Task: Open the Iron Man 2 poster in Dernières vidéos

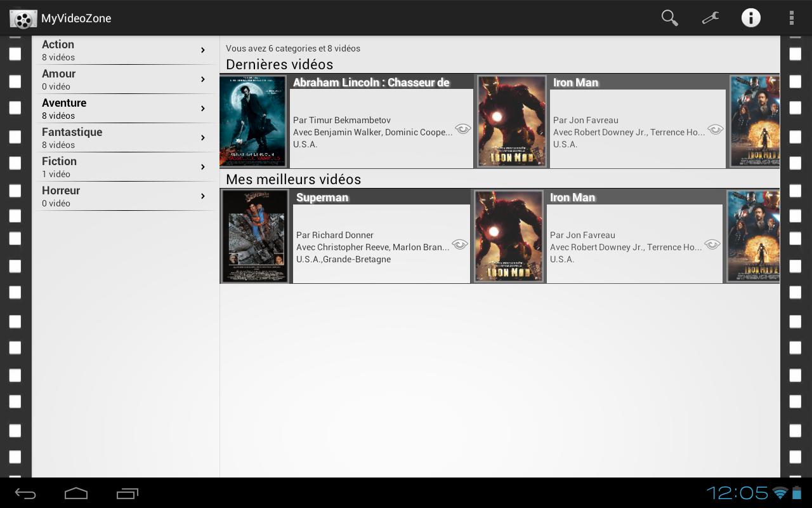Action: click(755, 121)
